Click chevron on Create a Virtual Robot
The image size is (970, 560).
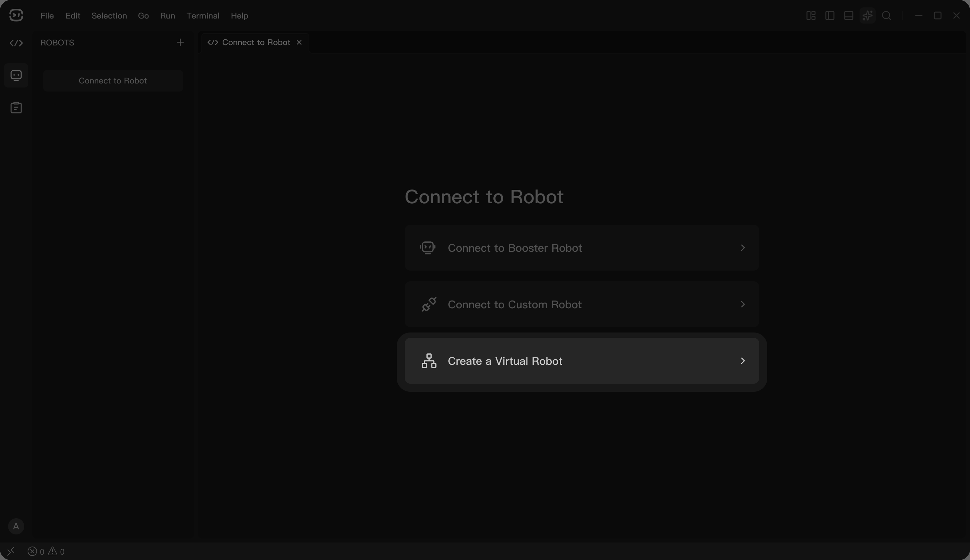tap(743, 361)
